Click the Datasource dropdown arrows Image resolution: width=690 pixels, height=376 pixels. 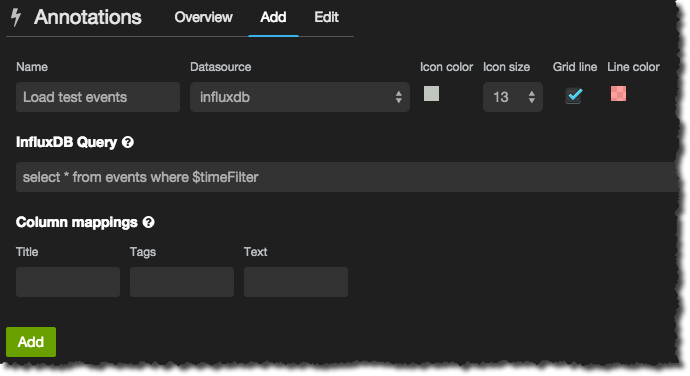pos(398,97)
